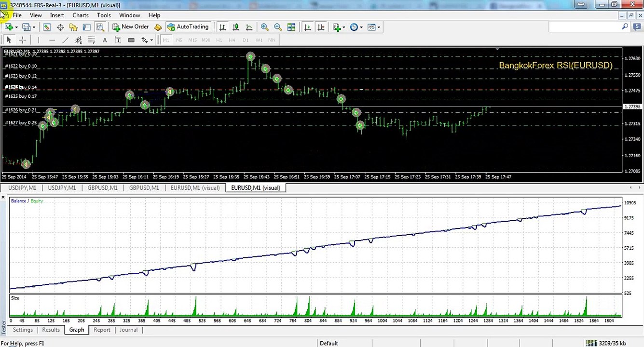
Task: Toggle chart auto scroll icon
Action: point(308,27)
